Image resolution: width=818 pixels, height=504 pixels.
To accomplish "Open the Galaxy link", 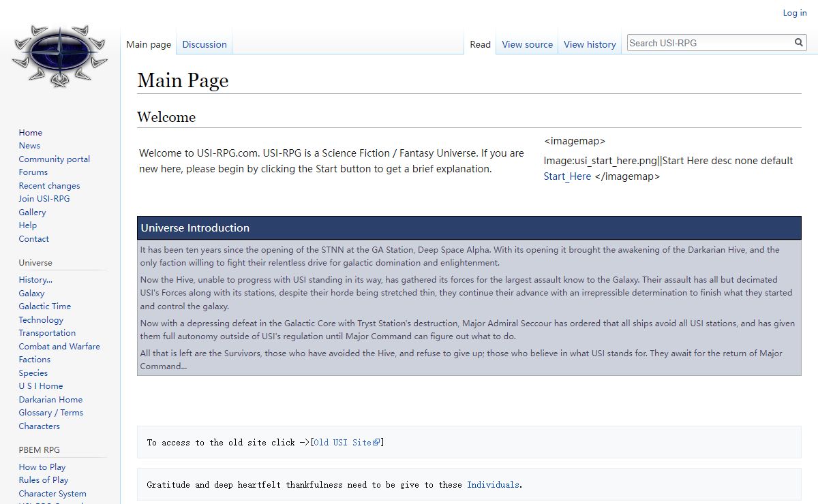I will pos(31,293).
